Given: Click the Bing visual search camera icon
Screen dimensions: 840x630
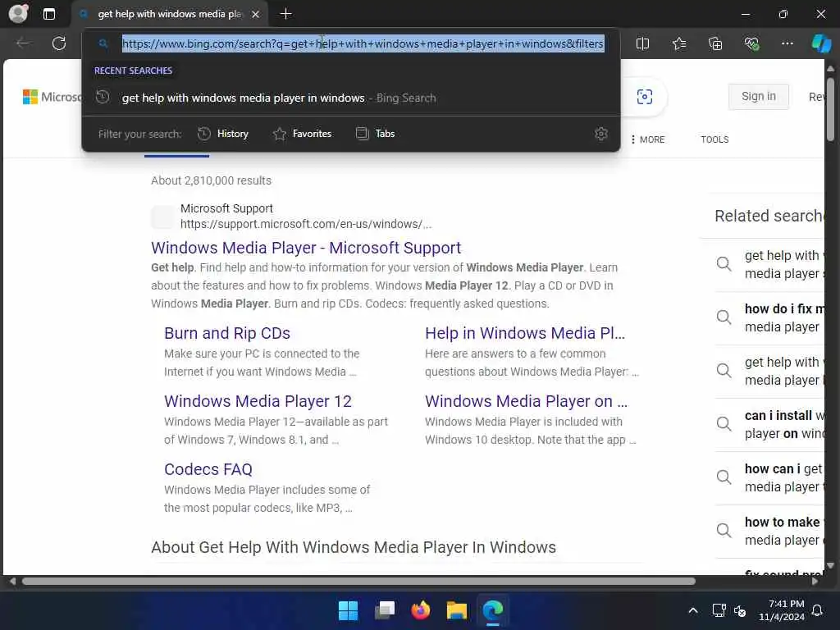Looking at the screenshot, I should coord(645,97).
